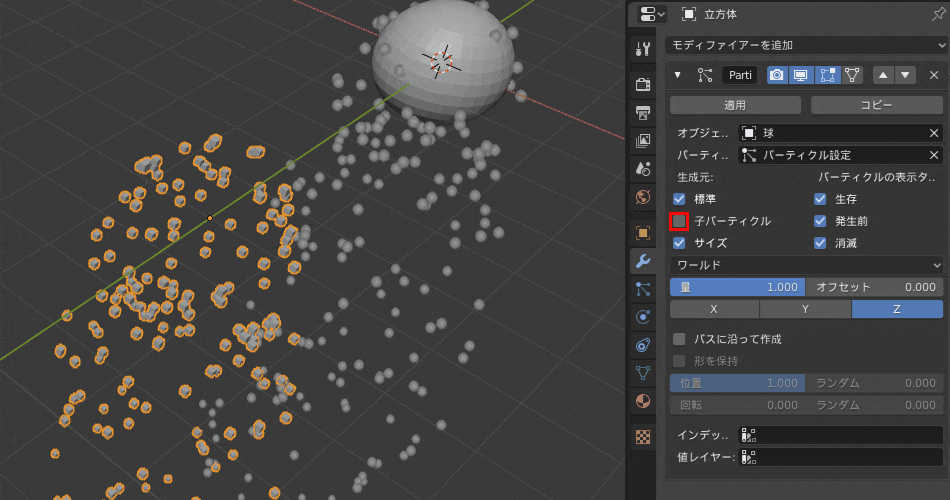Click the 位置 position slider
Image resolution: width=950 pixels, height=500 pixels.
pos(737,383)
